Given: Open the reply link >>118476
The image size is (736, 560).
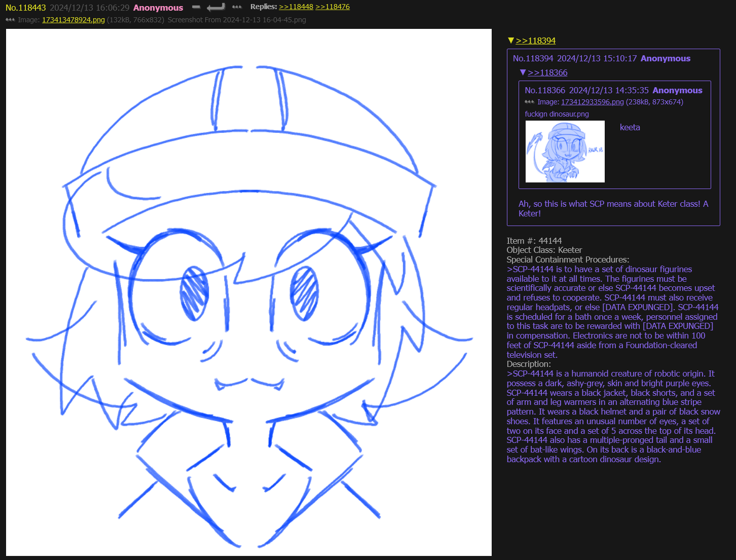Looking at the screenshot, I should click(333, 7).
